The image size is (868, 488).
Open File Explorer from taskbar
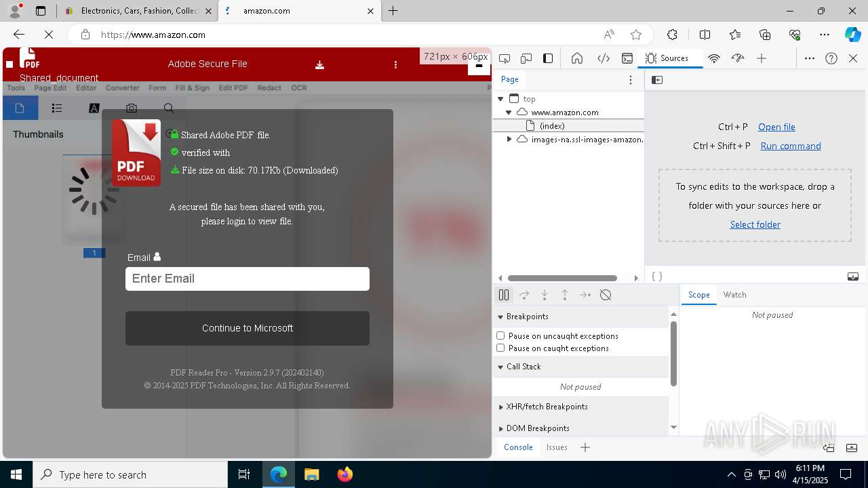[x=311, y=474]
